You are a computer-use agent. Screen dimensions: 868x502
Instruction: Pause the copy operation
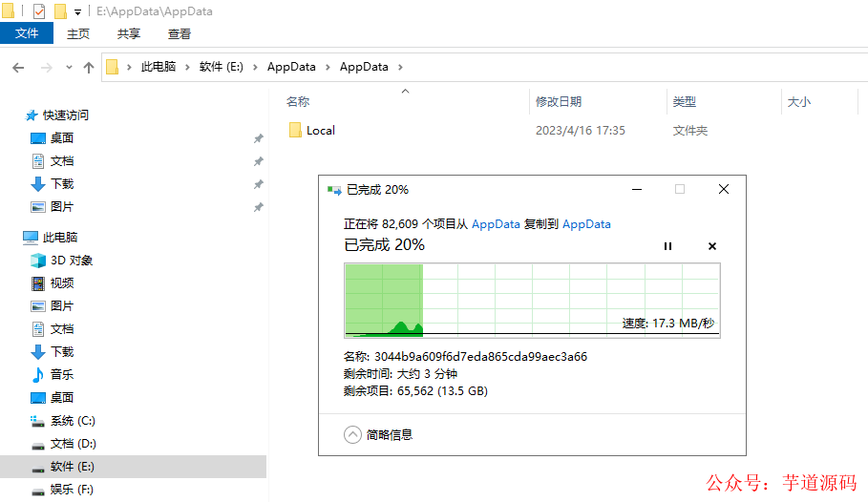[667, 246]
